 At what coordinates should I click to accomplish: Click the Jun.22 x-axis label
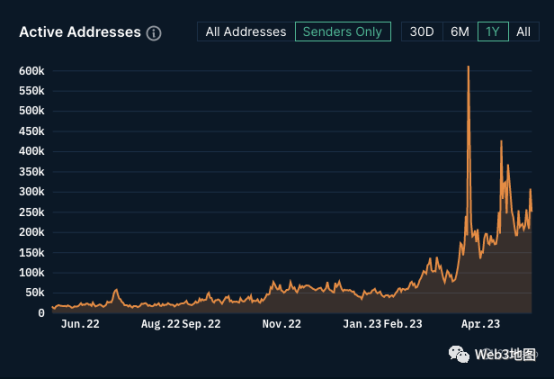[x=80, y=324]
